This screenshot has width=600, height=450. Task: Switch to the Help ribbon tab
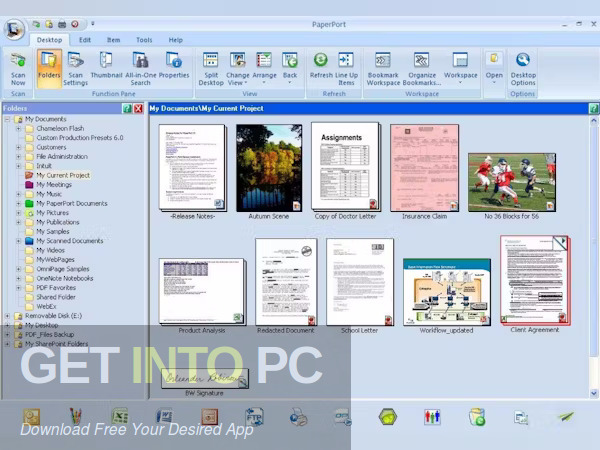pyautogui.click(x=176, y=40)
